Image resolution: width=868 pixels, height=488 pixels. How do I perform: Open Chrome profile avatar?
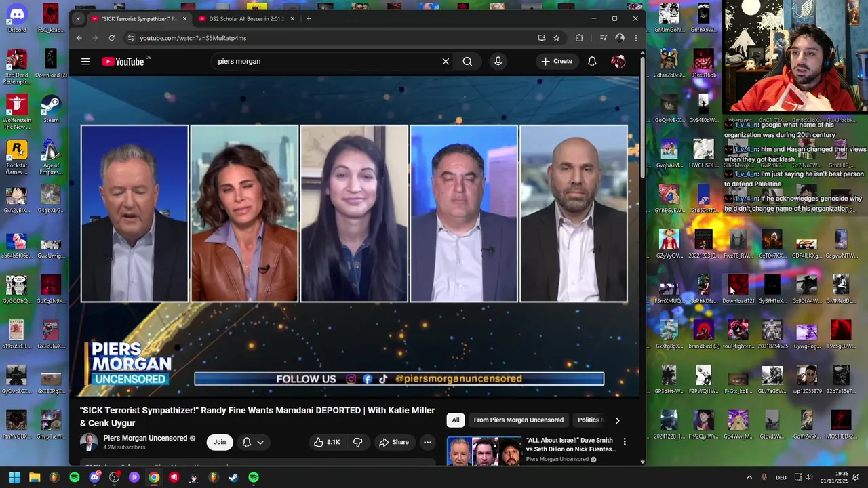[x=619, y=38]
